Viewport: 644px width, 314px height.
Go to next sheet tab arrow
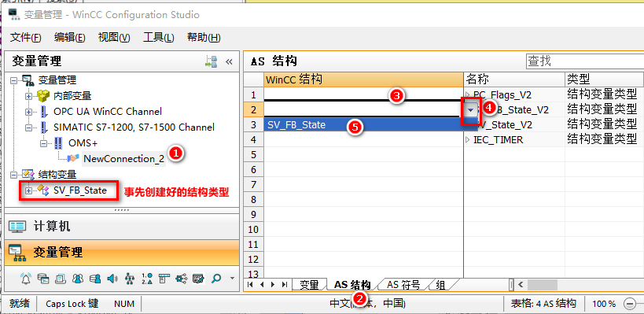273,284
